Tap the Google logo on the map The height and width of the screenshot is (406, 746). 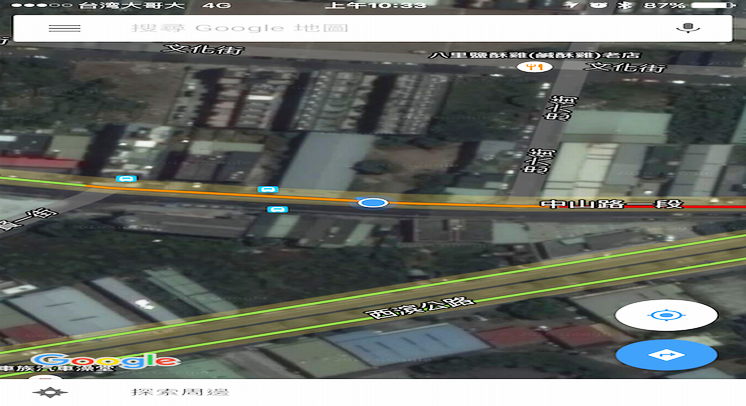pos(105,359)
